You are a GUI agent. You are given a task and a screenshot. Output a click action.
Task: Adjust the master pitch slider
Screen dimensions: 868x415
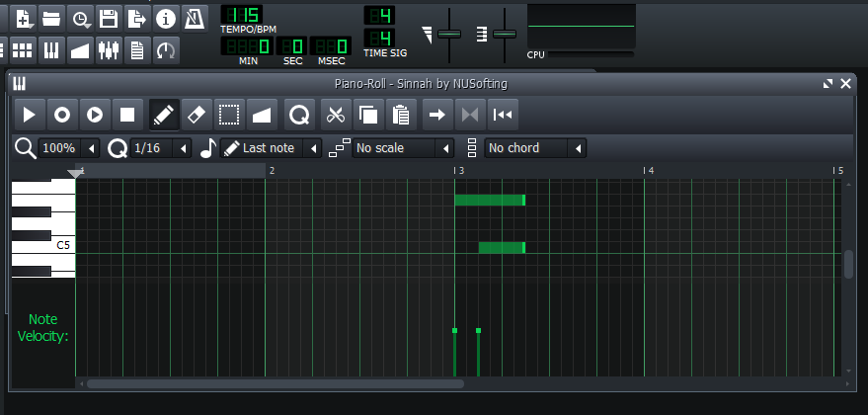click(505, 35)
